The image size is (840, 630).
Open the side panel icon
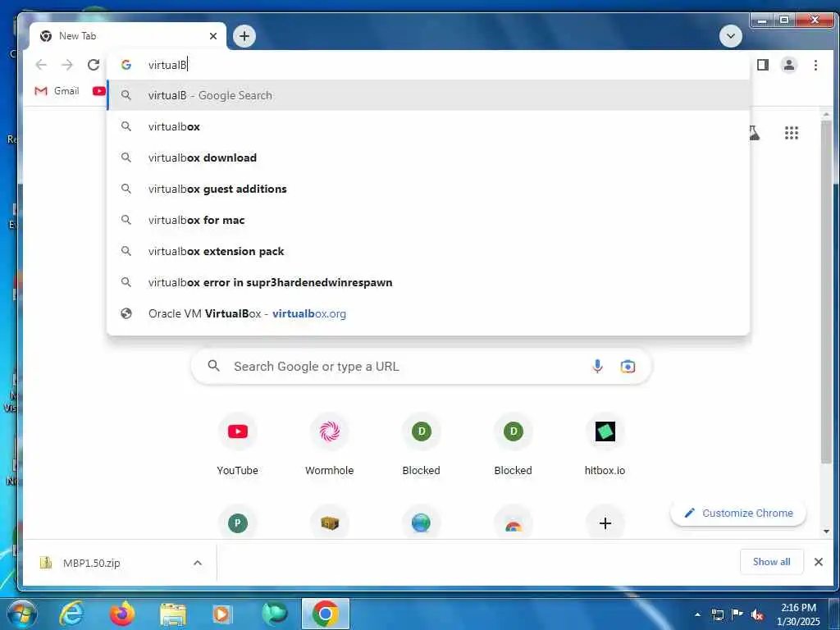[763, 65]
